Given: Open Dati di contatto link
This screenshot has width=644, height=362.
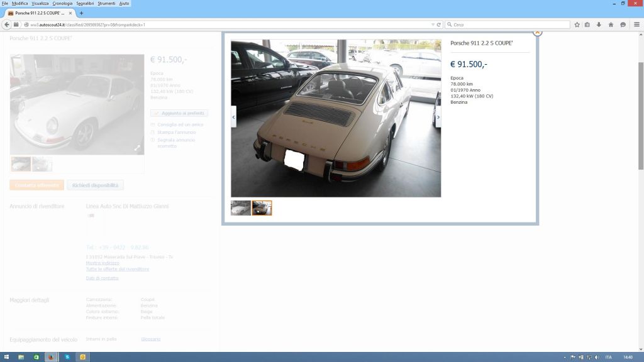Looking at the screenshot, I should point(102,278).
